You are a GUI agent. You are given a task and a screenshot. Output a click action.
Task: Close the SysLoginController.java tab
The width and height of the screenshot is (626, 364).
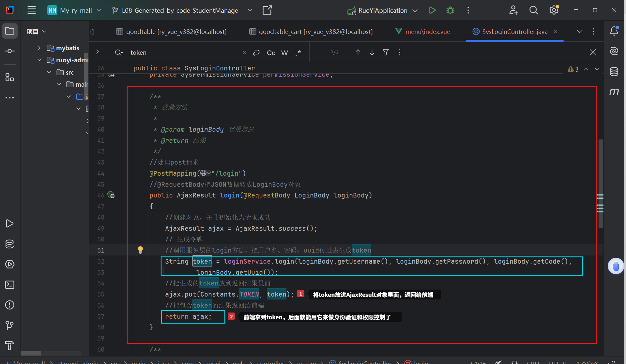[556, 32]
